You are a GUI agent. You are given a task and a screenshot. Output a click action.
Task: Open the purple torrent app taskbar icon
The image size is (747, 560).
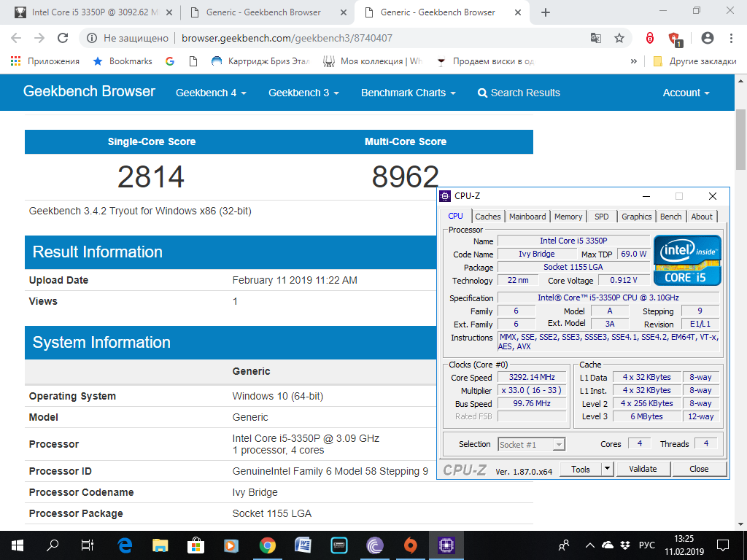tap(375, 545)
